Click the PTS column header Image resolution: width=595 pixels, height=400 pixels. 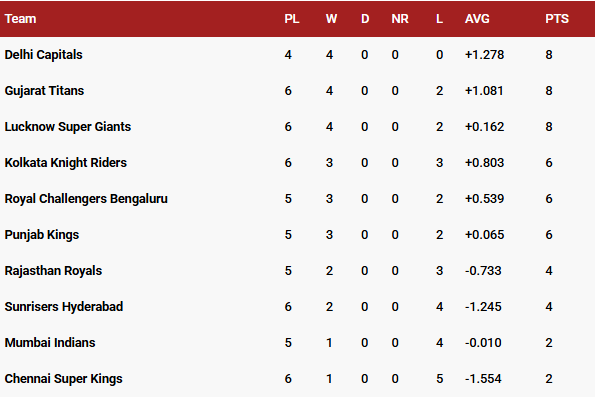point(557,19)
